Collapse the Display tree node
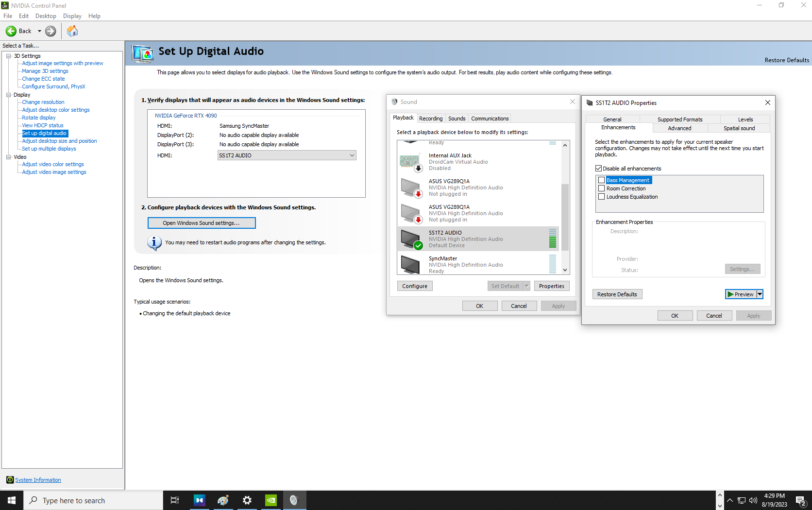812x510 pixels. (x=8, y=95)
